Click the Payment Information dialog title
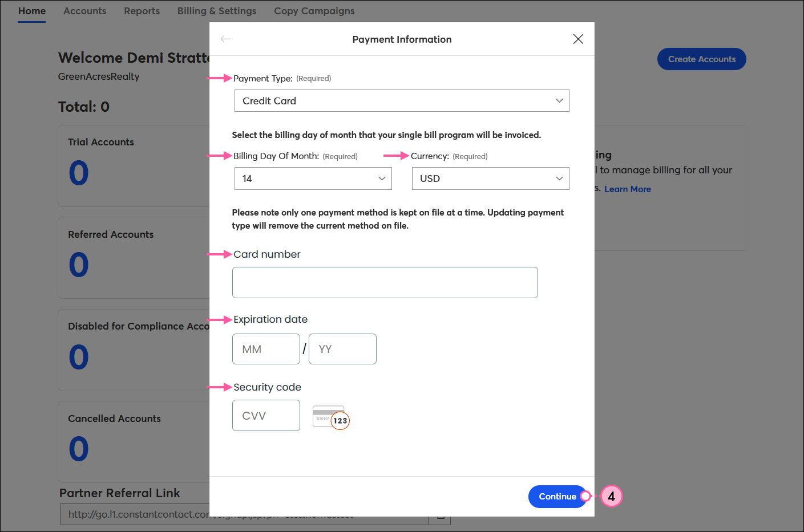Screen dimensions: 804x532 (x=402, y=39)
